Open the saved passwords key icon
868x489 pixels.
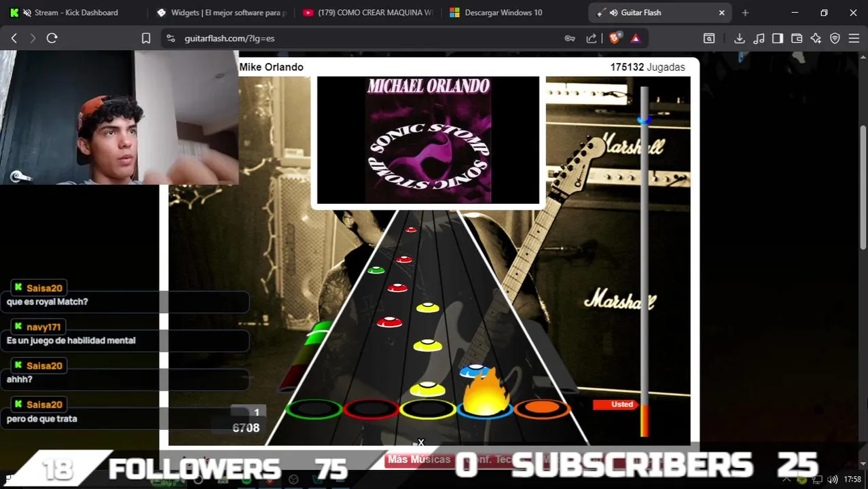coord(570,39)
